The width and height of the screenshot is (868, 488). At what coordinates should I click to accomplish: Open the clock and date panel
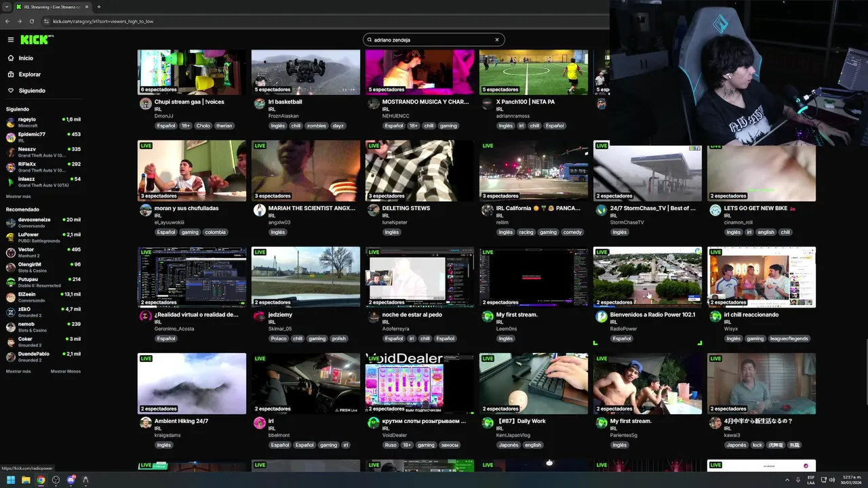[x=851, y=480]
